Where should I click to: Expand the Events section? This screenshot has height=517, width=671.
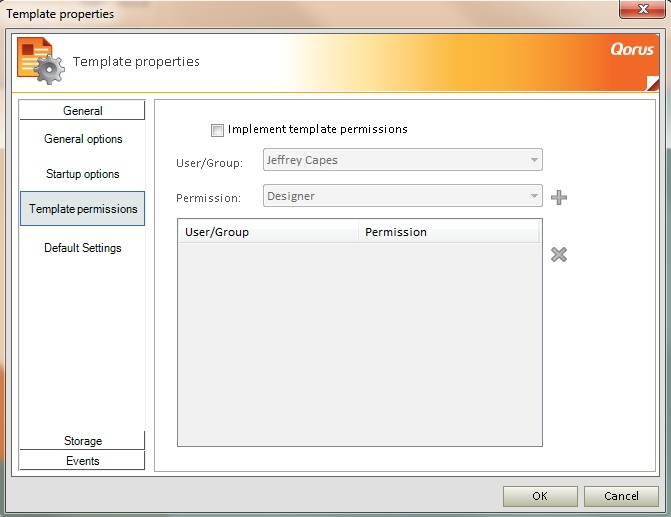(x=82, y=461)
